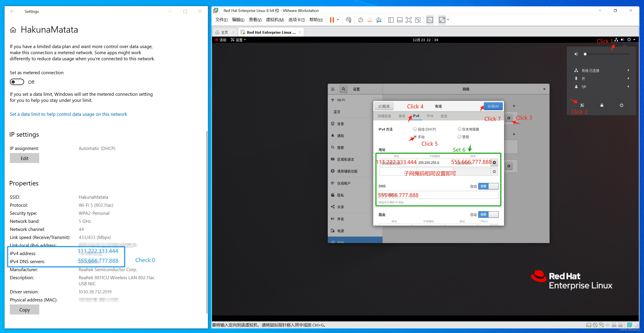Click the Edit button under IP assignment
644x333 pixels.
(24, 158)
